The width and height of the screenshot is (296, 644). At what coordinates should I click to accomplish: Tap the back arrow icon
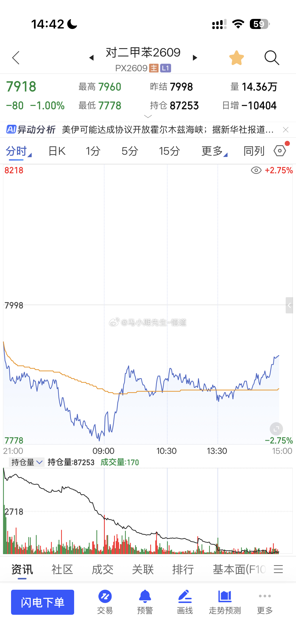[x=16, y=58]
